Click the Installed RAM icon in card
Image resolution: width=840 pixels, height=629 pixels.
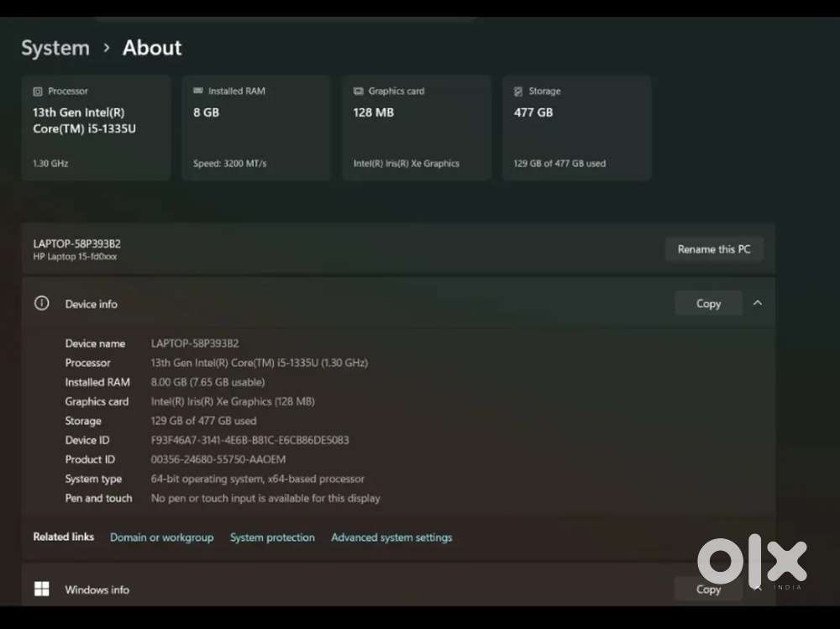pos(198,91)
